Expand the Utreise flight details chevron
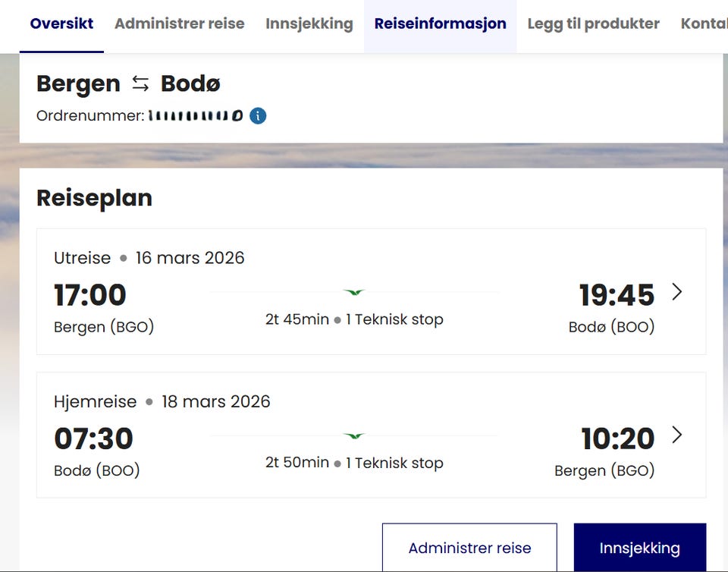Image resolution: width=728 pixels, height=572 pixels. click(x=676, y=292)
